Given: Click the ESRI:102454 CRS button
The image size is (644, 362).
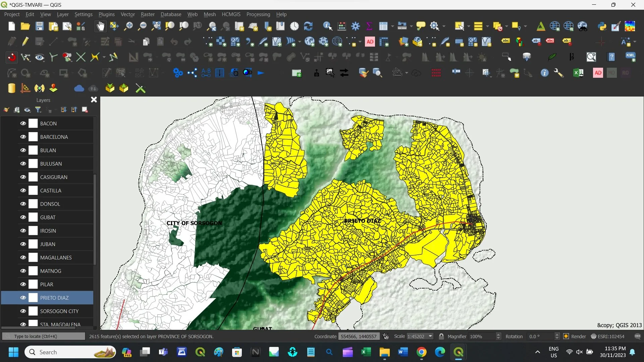Looking at the screenshot, I should click(x=608, y=336).
